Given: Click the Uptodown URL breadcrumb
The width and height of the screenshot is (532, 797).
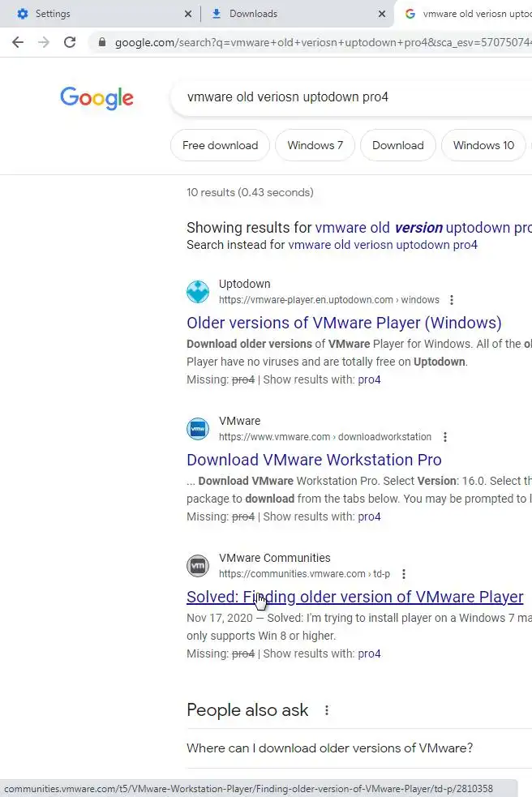Looking at the screenshot, I should coord(329,300).
